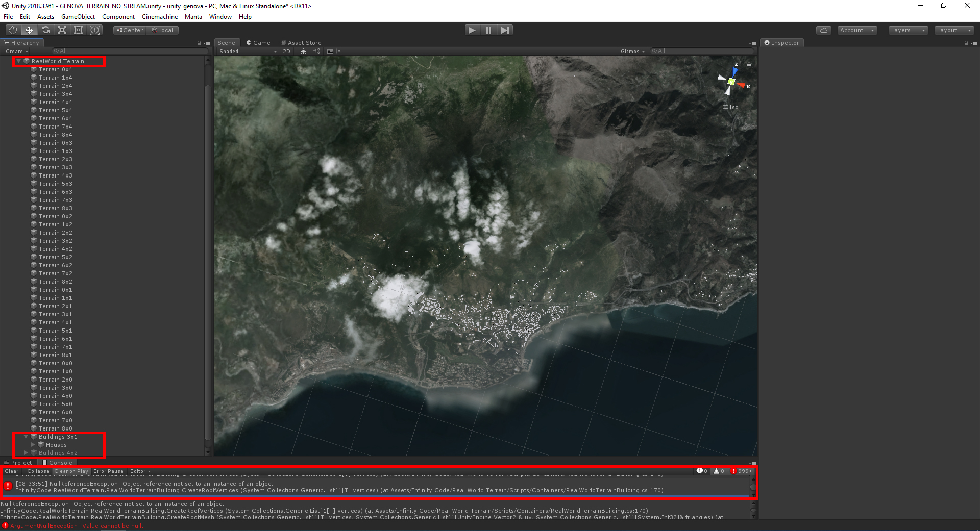The height and width of the screenshot is (531, 980).
Task: Select the Scale tool
Action: tap(62, 30)
